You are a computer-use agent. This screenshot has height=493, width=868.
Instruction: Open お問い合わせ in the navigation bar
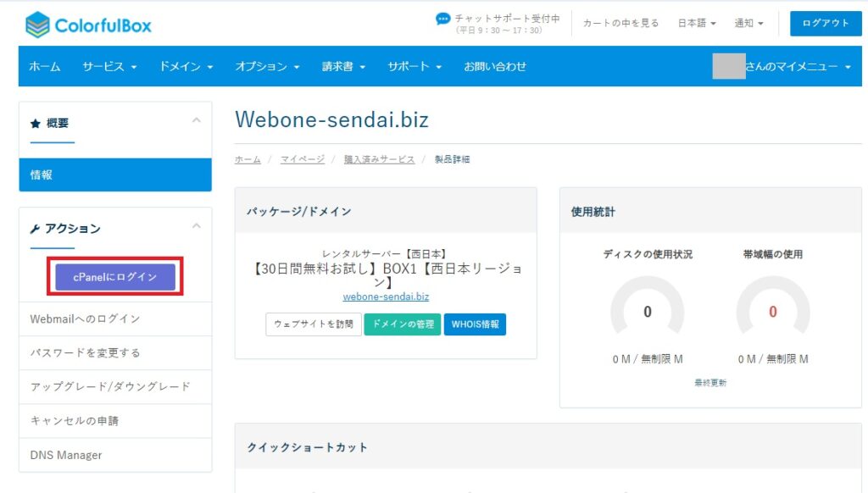point(495,66)
